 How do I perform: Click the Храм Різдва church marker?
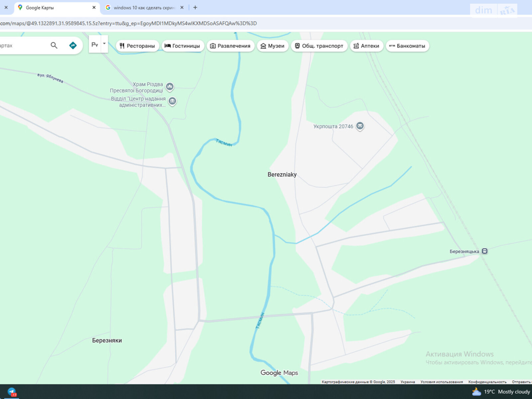click(170, 86)
